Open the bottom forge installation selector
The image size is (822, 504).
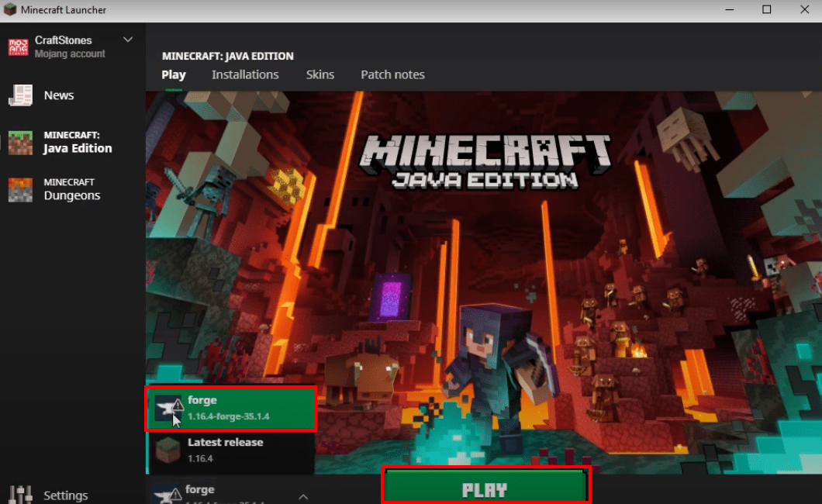230,492
